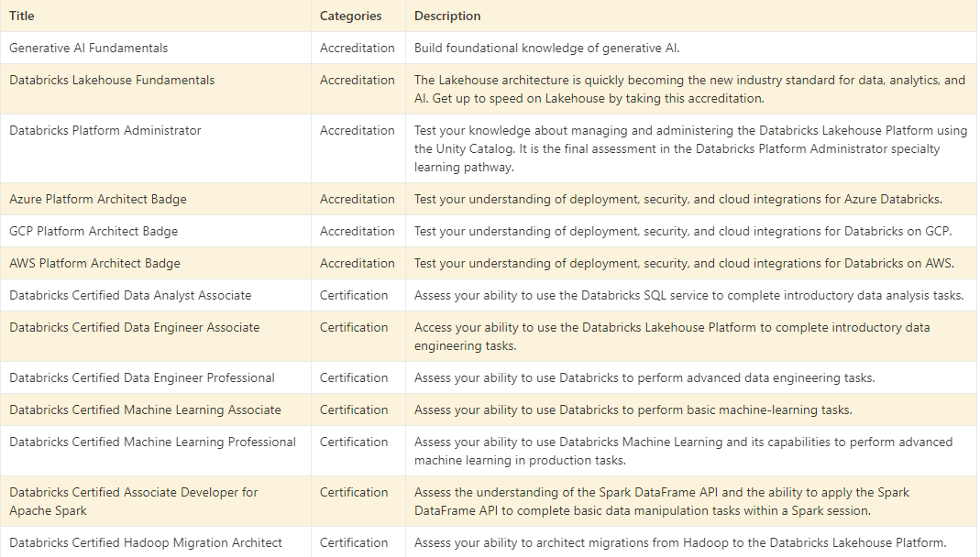The image size is (980, 557).
Task: Click the basic machine-learning tasks description
Action: tap(633, 410)
